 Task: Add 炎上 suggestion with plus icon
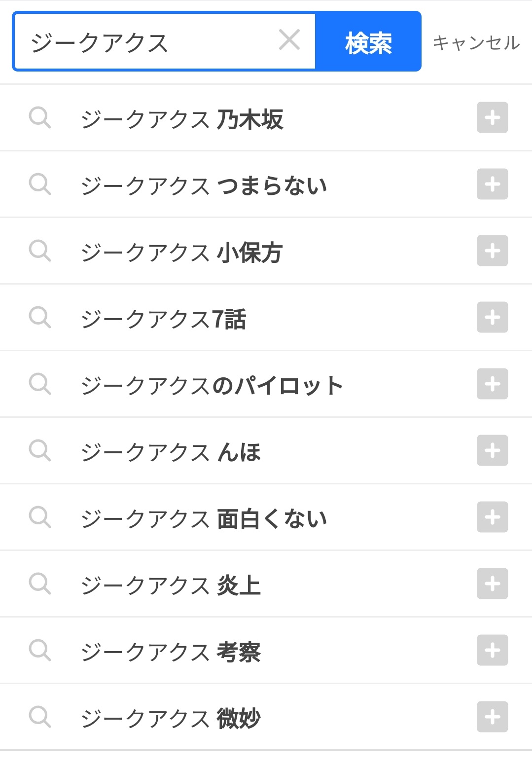(x=492, y=584)
